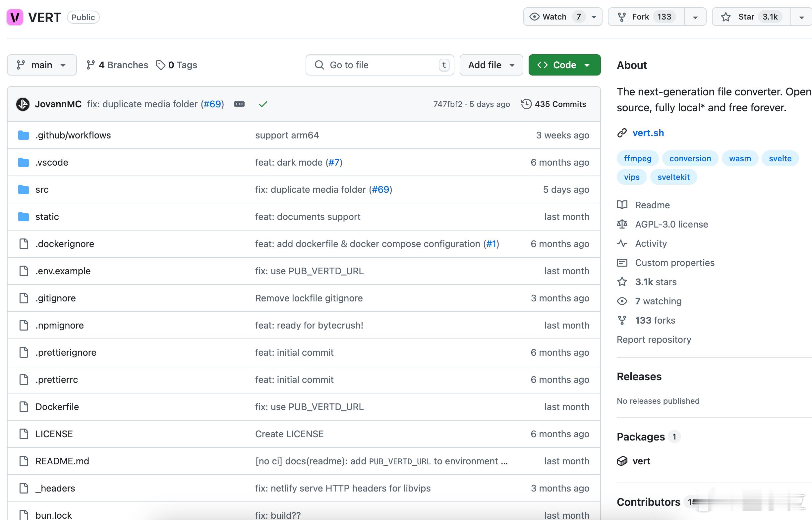812x520 pixels.
Task: Open Report repository link
Action: click(654, 340)
